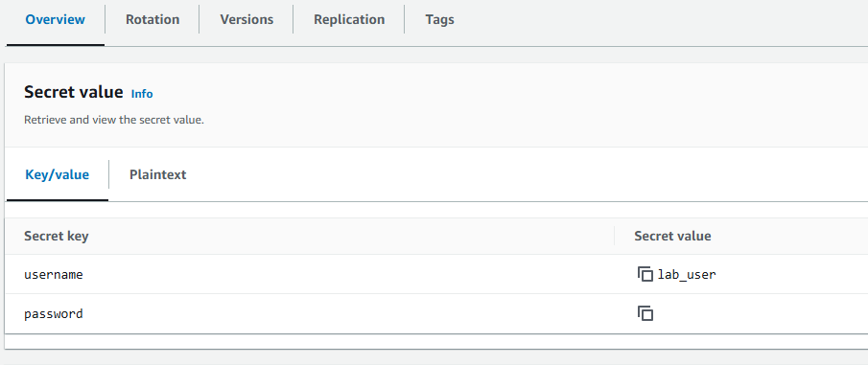This screenshot has width=868, height=365.
Task: Select the Key/value view tab
Action: [x=57, y=174]
